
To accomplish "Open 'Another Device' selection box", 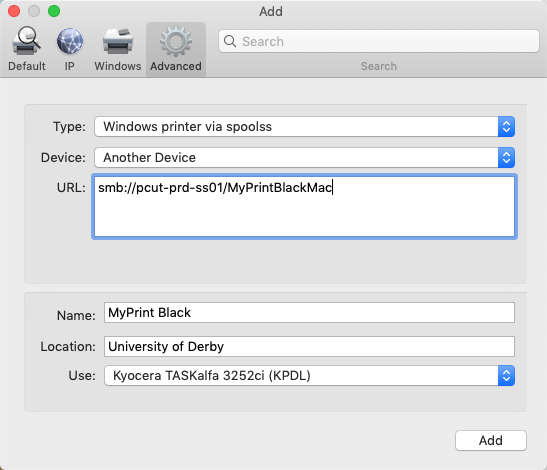I will tap(304, 157).
